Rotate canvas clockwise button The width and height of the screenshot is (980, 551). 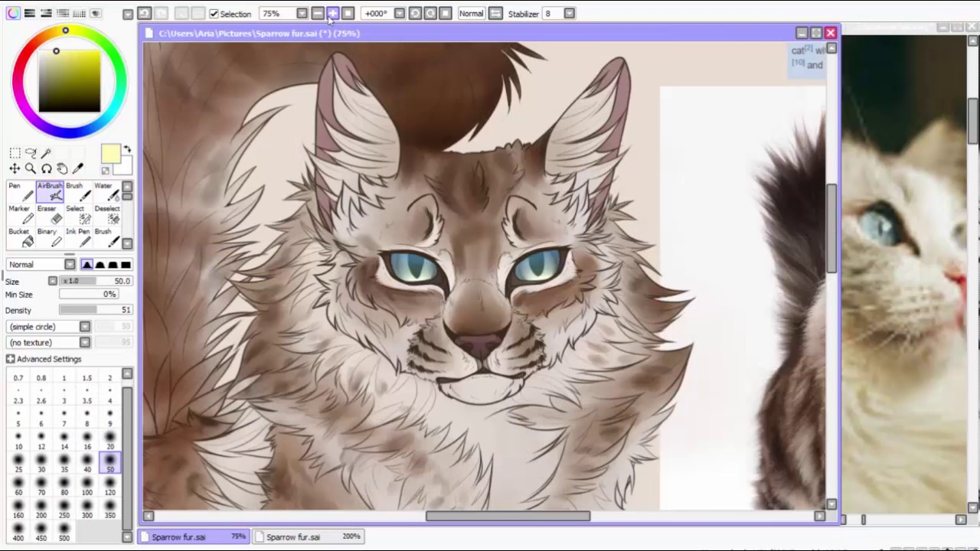pyautogui.click(x=430, y=13)
